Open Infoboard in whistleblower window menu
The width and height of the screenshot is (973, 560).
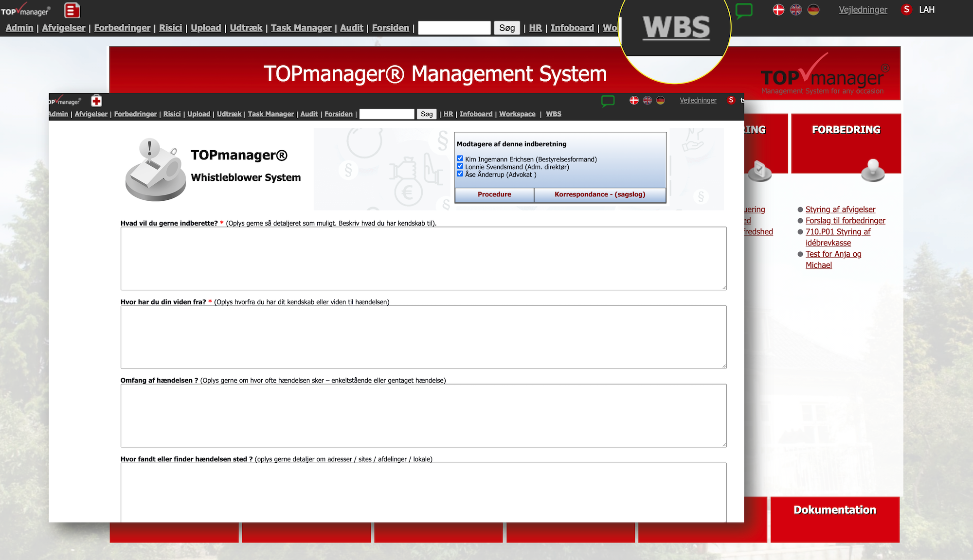pyautogui.click(x=476, y=114)
